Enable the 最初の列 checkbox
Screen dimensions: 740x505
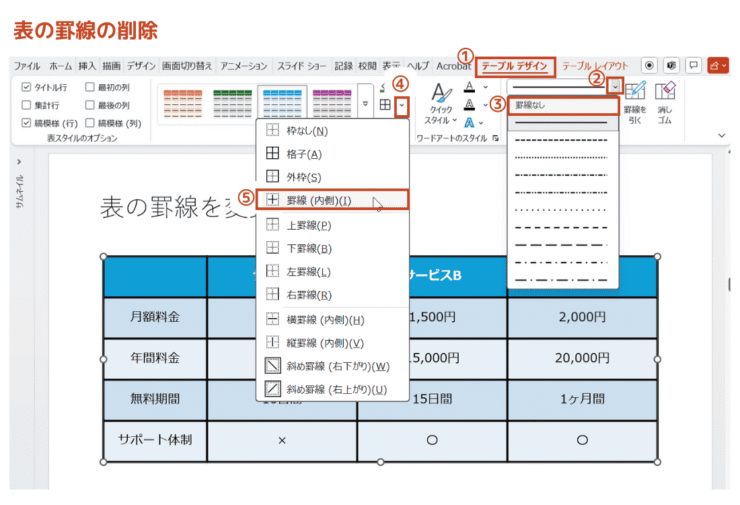point(90,87)
